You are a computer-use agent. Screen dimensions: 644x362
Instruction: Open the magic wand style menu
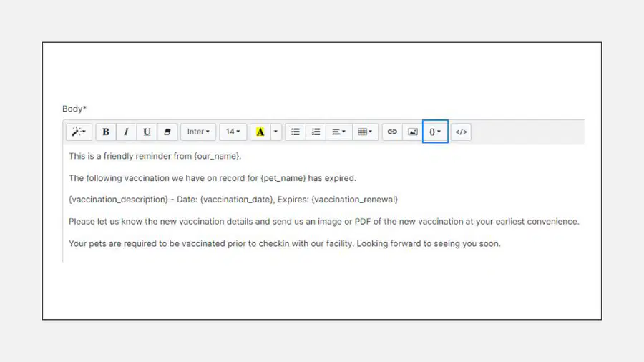click(x=79, y=132)
